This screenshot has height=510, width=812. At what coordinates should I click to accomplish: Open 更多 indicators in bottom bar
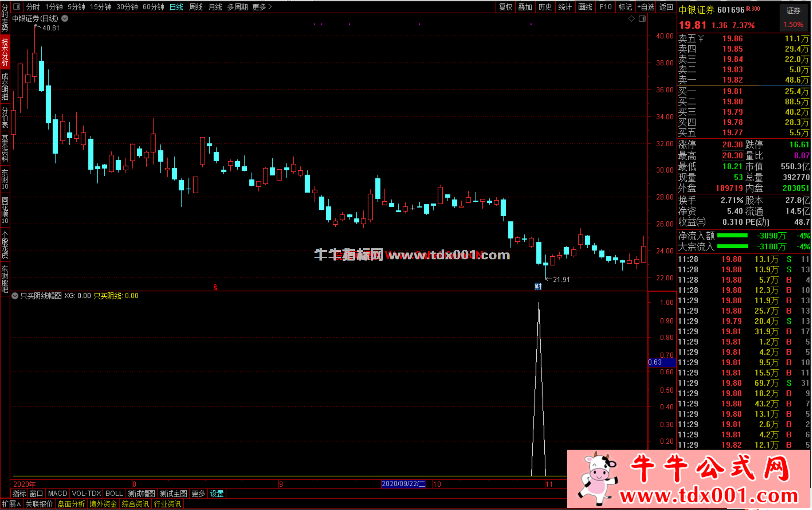[x=198, y=494]
